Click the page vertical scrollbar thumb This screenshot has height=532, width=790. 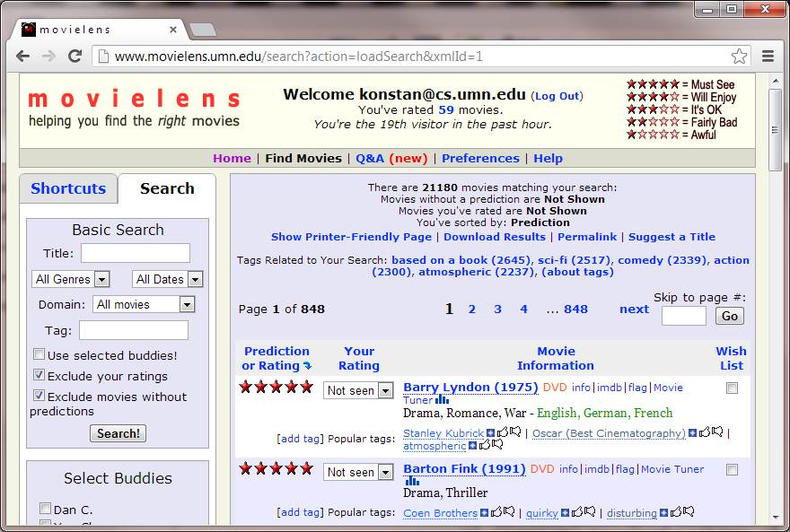coord(776,130)
